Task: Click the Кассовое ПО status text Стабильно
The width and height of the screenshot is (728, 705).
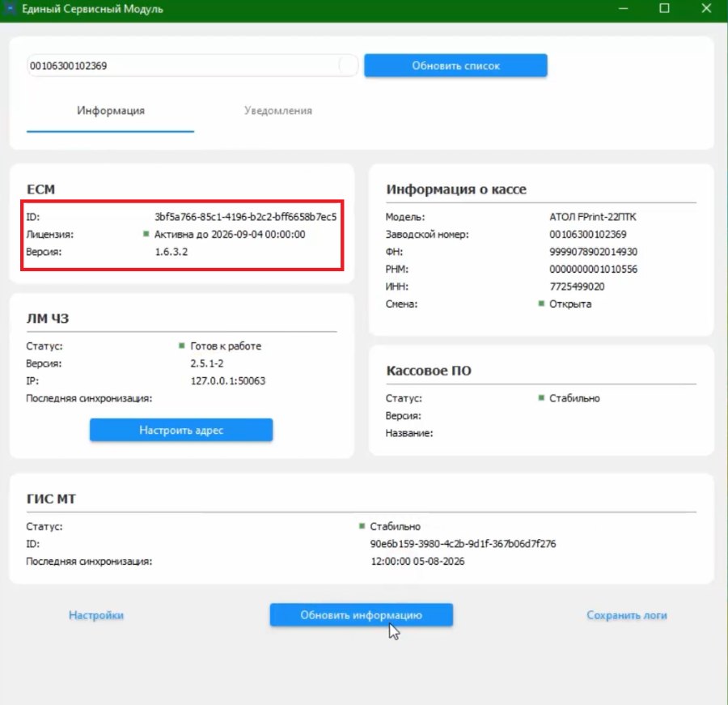Action: 574,398
